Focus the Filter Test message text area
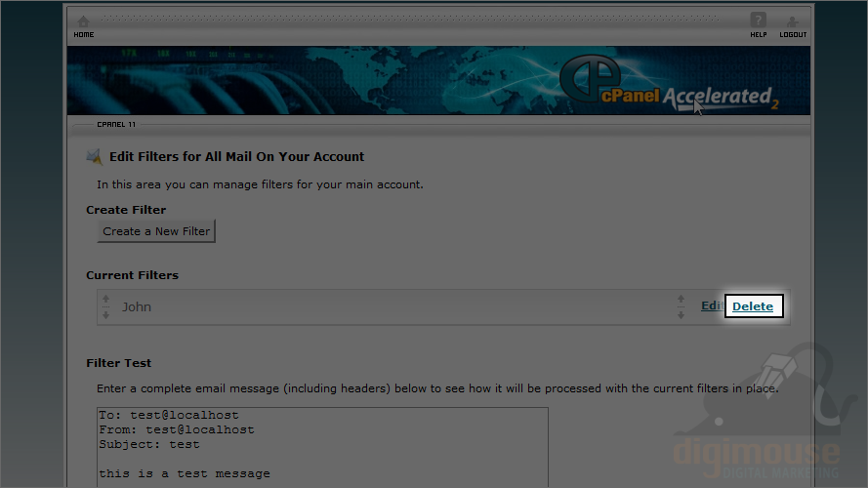Image resolution: width=868 pixels, height=488 pixels. coord(323,447)
